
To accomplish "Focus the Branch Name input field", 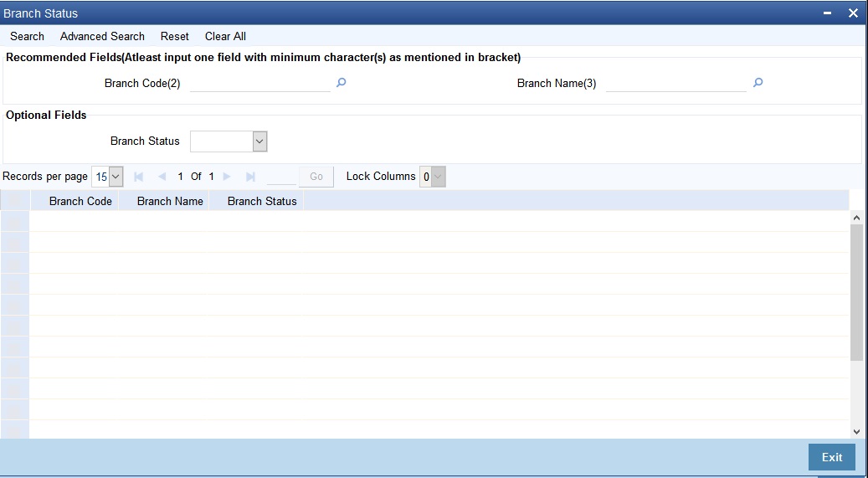I will 676,83.
